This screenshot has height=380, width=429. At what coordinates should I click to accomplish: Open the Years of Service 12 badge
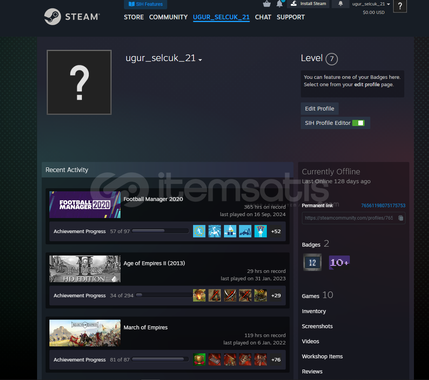pos(312,262)
